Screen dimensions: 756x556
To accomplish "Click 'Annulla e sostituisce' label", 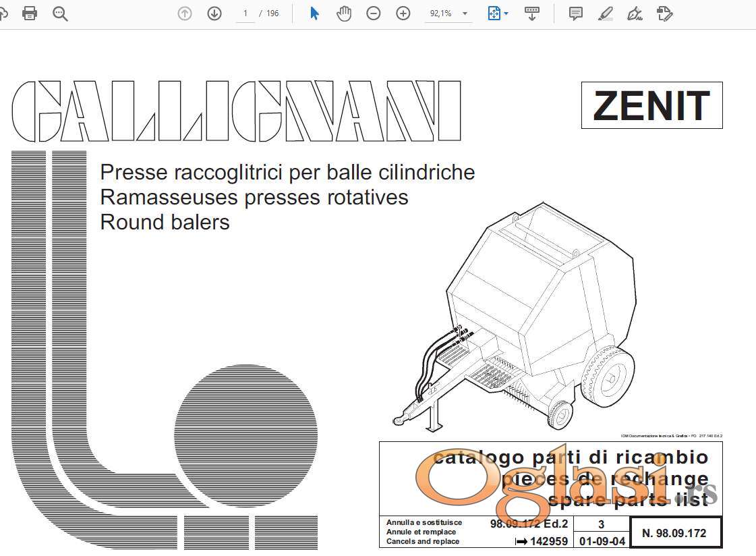I will (x=424, y=522).
